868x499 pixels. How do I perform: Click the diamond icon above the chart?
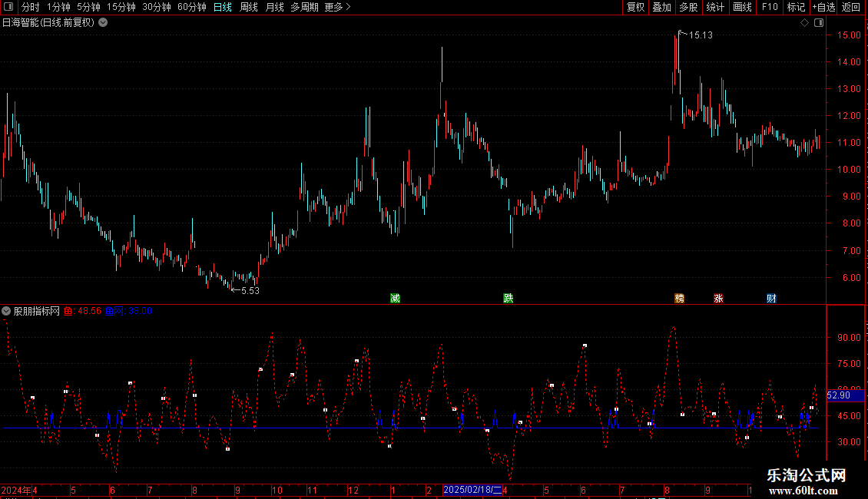click(804, 23)
